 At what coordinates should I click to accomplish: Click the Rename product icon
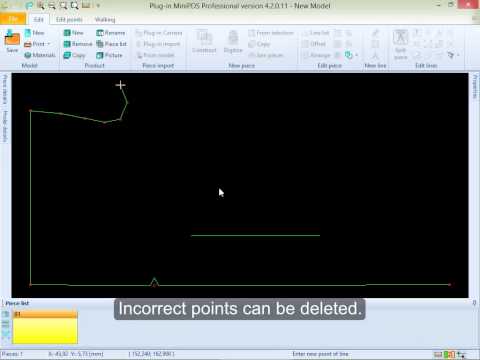pos(100,33)
